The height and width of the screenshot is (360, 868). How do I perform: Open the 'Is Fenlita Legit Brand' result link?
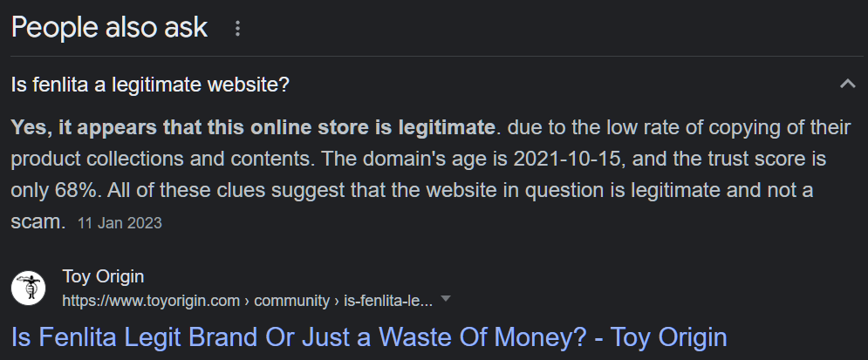tap(369, 336)
